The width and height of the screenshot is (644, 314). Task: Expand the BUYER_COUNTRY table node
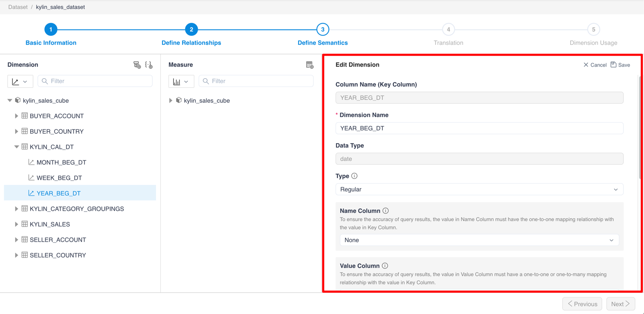(x=16, y=132)
